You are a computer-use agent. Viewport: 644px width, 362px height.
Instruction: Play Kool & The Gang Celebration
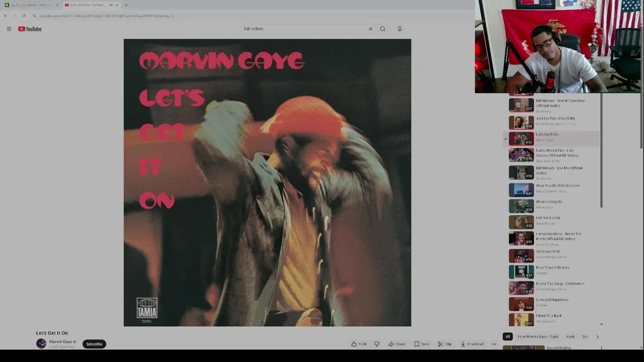click(x=552, y=288)
